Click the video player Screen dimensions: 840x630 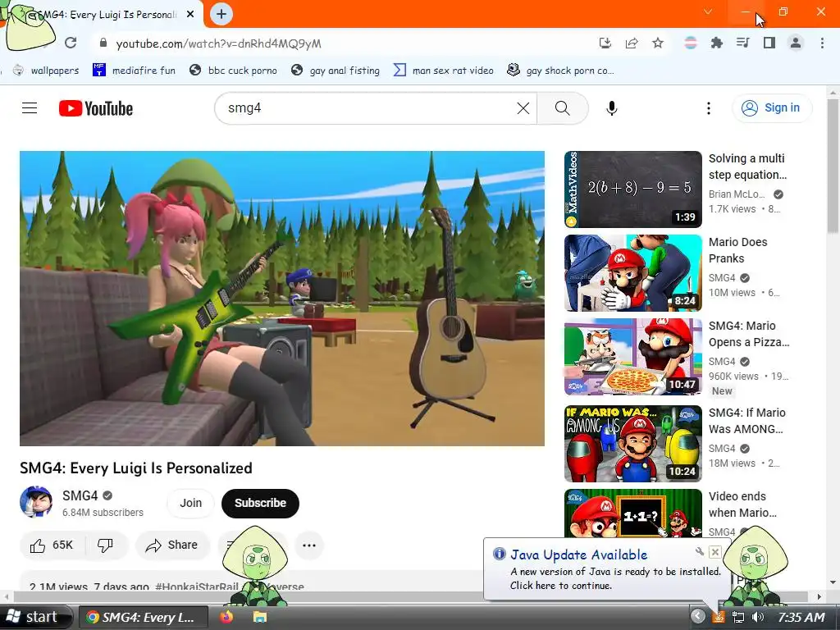[282, 299]
